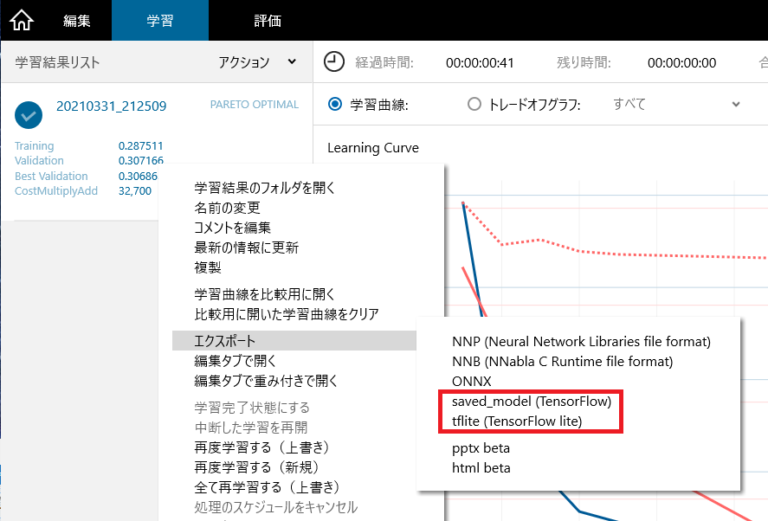
Task: Open the エクスポート submenu
Action: pos(294,341)
